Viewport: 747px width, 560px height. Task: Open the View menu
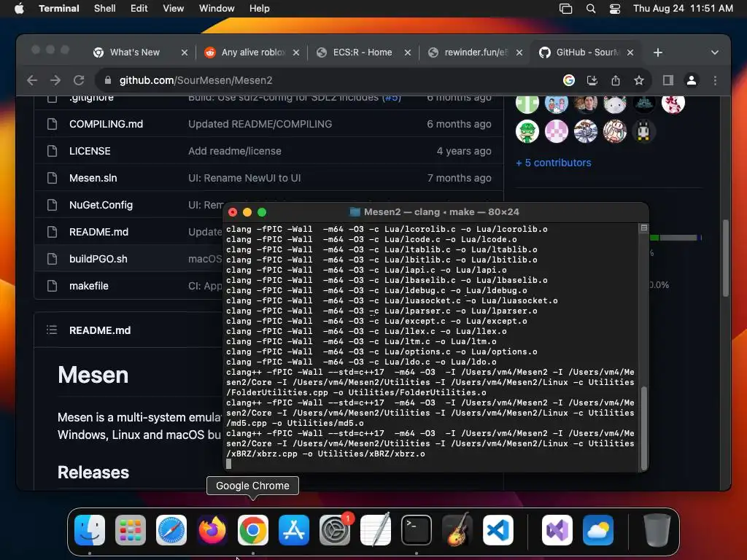174,9
